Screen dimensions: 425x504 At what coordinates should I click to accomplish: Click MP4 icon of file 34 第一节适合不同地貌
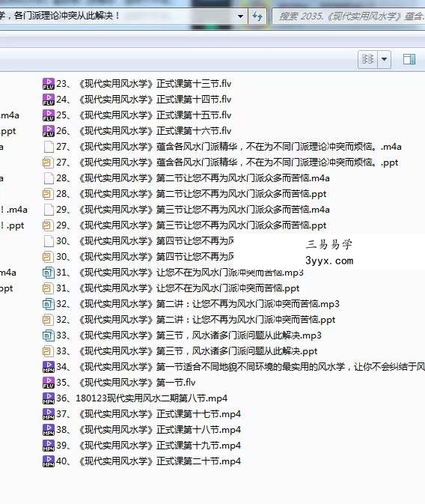coord(49,367)
